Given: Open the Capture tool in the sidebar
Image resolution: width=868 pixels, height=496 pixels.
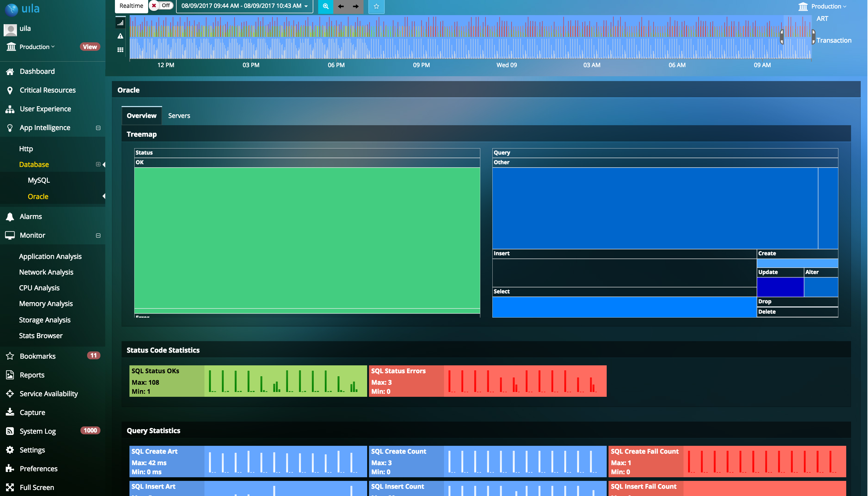Looking at the screenshot, I should pyautogui.click(x=32, y=412).
